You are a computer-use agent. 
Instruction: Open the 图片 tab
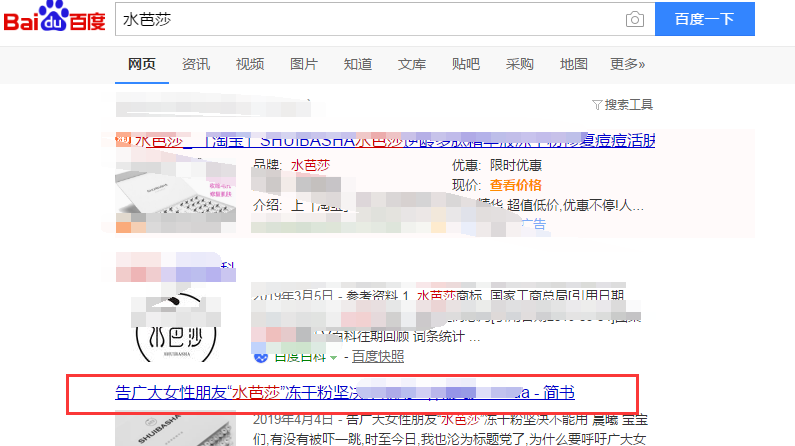click(x=304, y=65)
